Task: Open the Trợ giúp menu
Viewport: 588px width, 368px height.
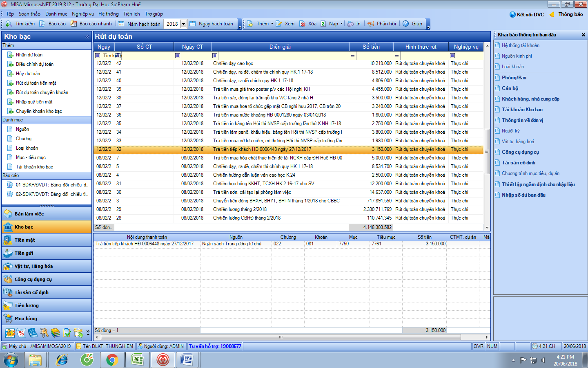Action: [154, 14]
